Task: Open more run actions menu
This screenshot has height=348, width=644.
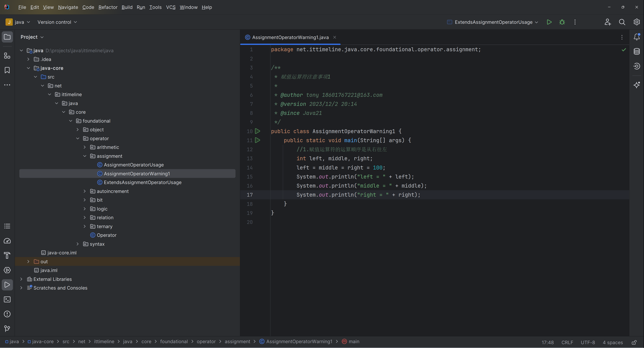Action: [575, 22]
